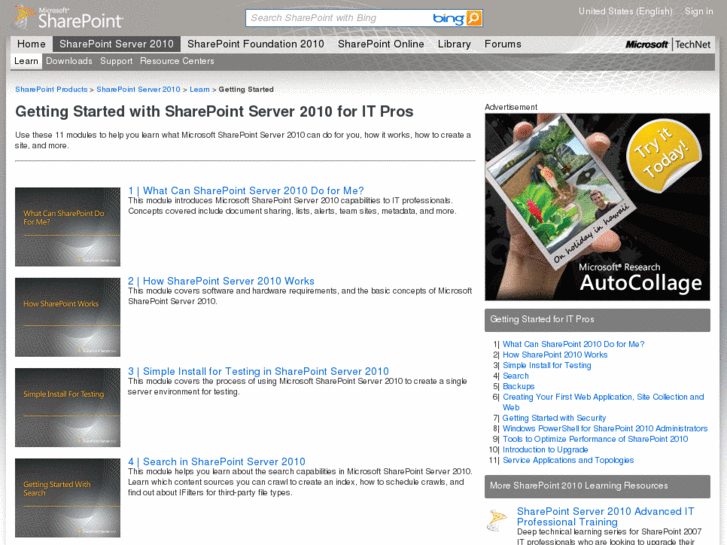Screen dimensions: 727x545
Task: Click sidebar link Simple Install for Testing
Action: 547,365
